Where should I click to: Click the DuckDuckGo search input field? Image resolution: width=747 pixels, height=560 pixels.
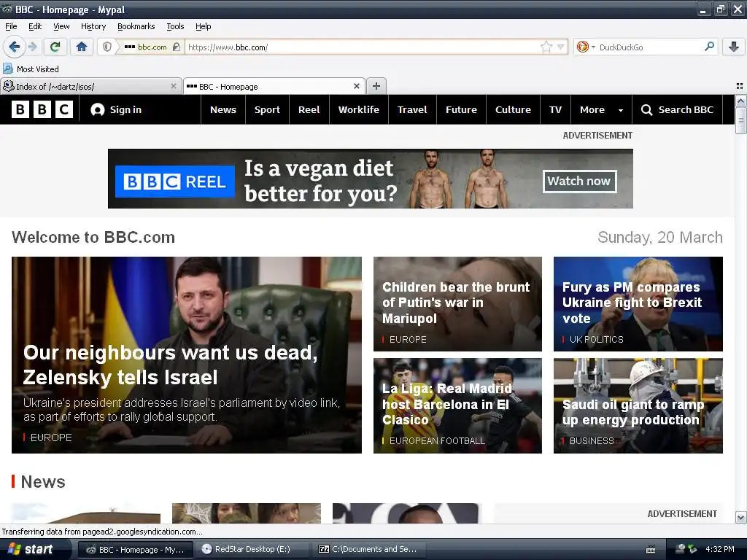[x=649, y=47]
